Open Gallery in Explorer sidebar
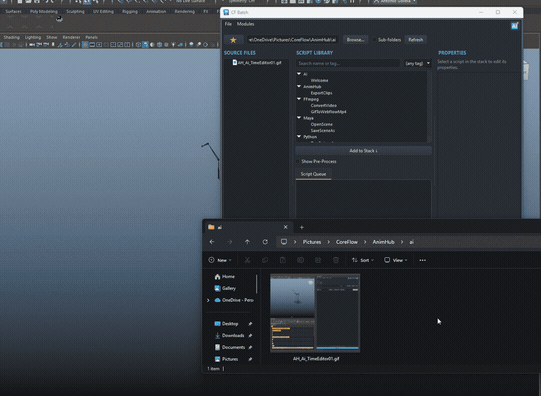The image size is (541, 396). point(225,288)
